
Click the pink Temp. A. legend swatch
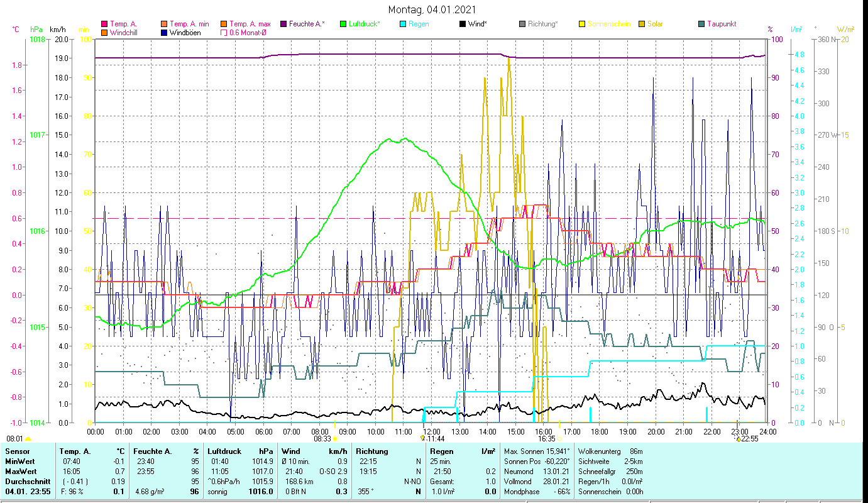coord(104,24)
